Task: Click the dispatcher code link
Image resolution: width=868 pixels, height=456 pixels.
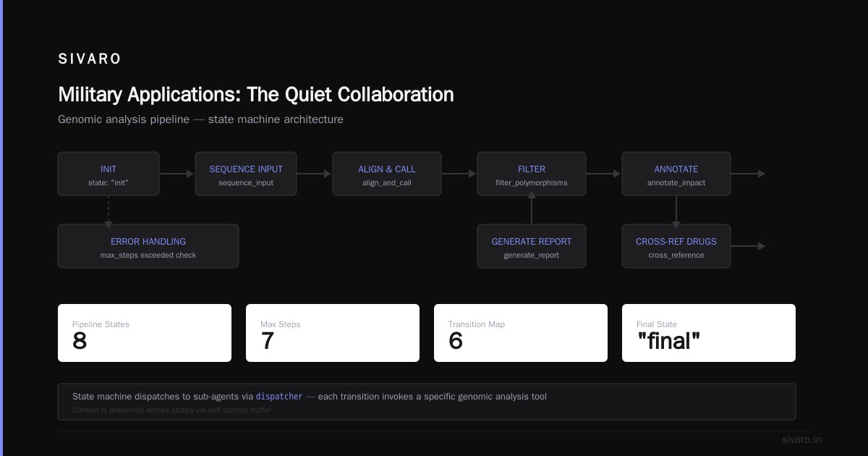Action: pos(279,397)
